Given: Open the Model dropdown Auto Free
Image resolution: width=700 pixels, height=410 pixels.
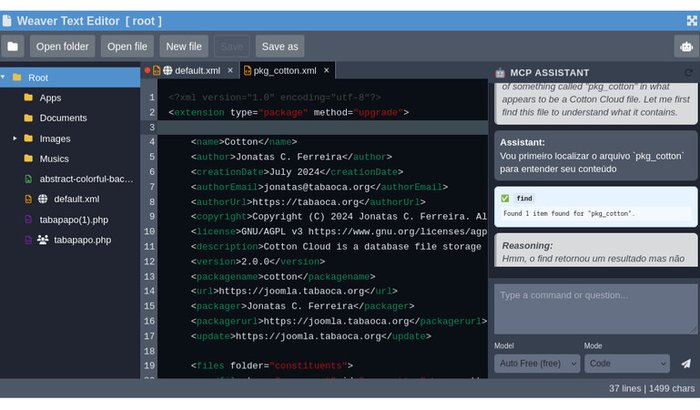Looking at the screenshot, I should point(537,364).
